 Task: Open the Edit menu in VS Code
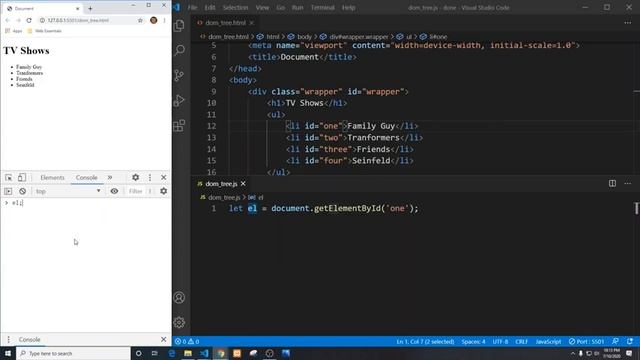click(210, 8)
